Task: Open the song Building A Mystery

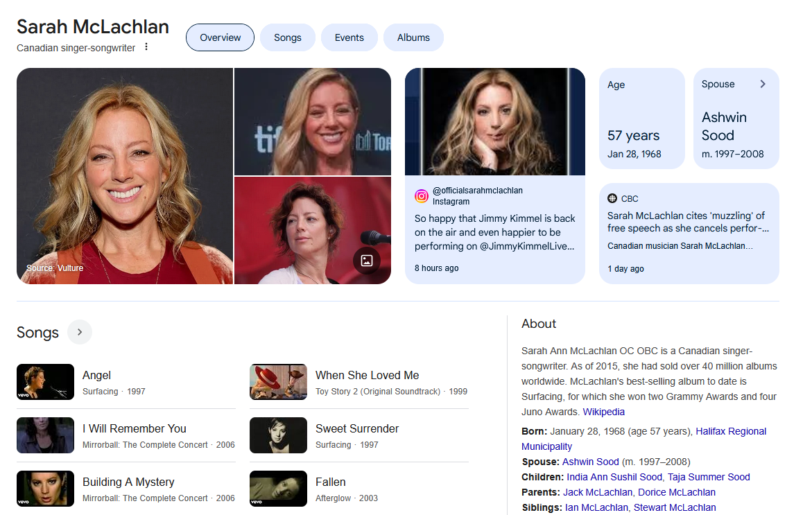Action: click(128, 482)
